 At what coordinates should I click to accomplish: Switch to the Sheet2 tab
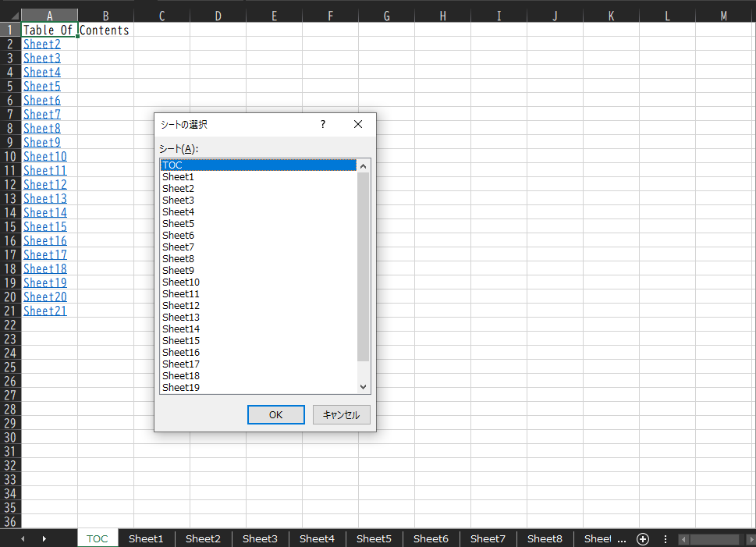pyautogui.click(x=203, y=538)
